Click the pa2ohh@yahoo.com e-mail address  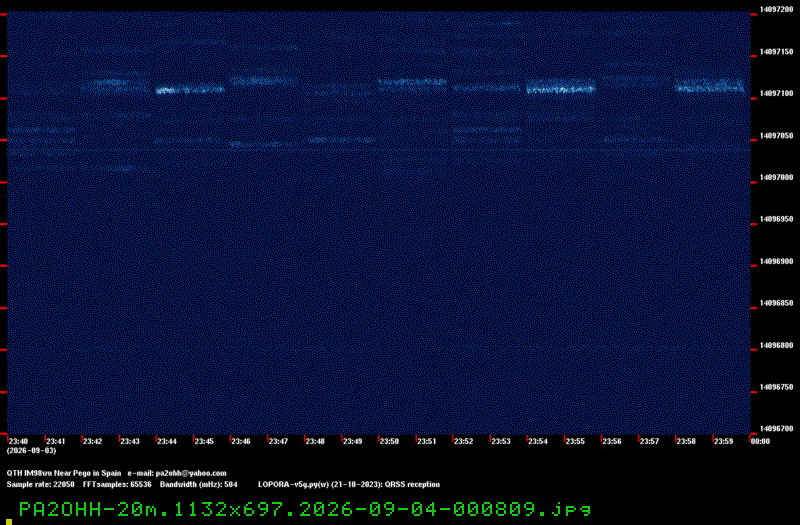[x=191, y=473]
